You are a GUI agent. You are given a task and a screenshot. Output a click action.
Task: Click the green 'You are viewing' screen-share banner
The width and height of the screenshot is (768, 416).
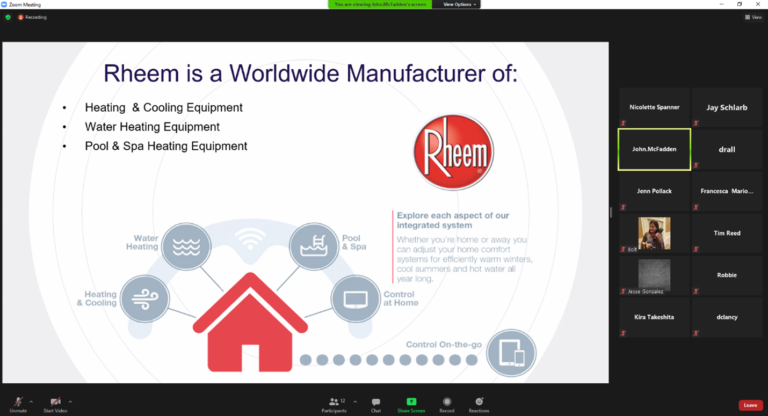pyautogui.click(x=380, y=4)
